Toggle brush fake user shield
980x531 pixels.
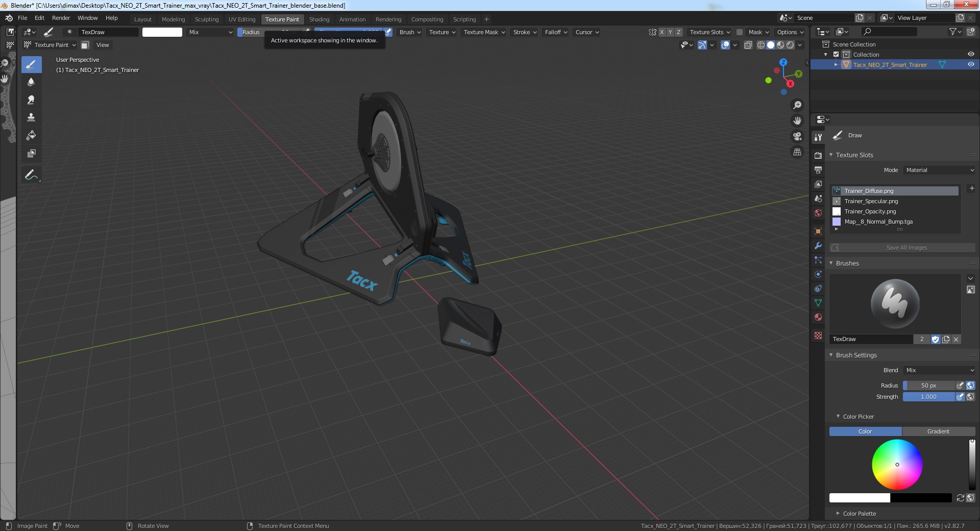[935, 339]
